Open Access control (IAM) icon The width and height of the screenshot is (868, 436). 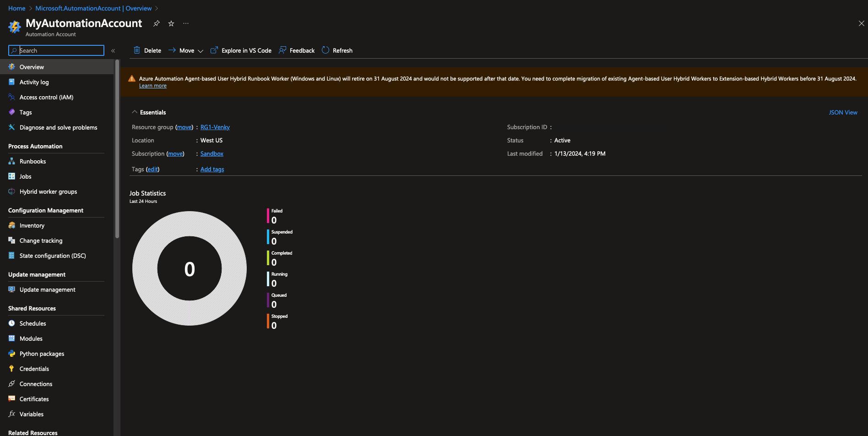pyautogui.click(x=12, y=97)
